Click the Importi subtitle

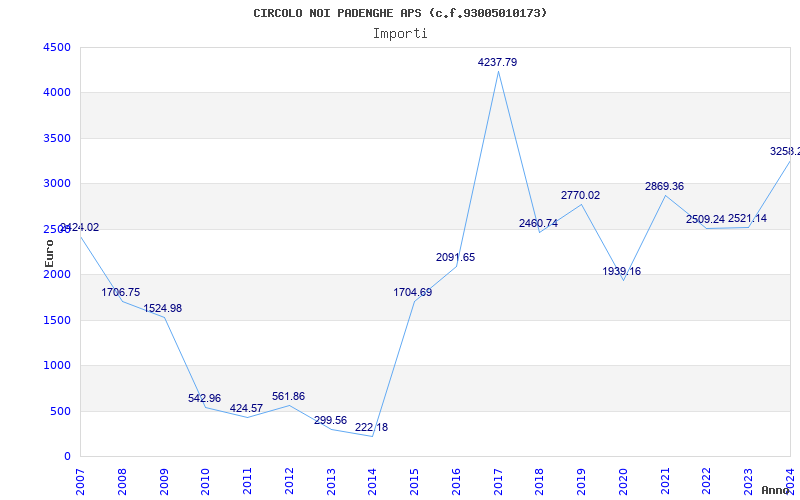[400, 34]
